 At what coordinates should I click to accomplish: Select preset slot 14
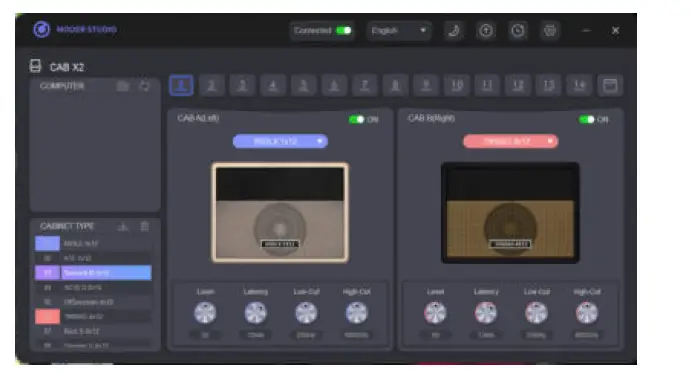coord(579,85)
